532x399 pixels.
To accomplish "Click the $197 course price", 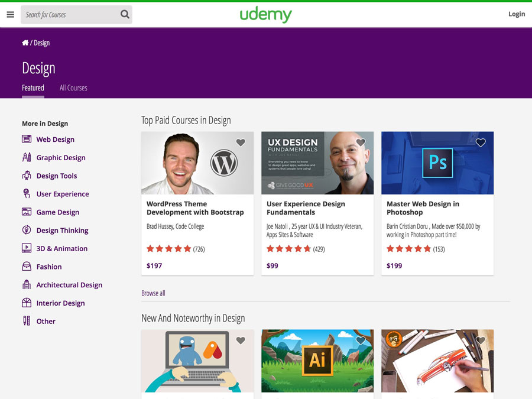I will 154,265.
